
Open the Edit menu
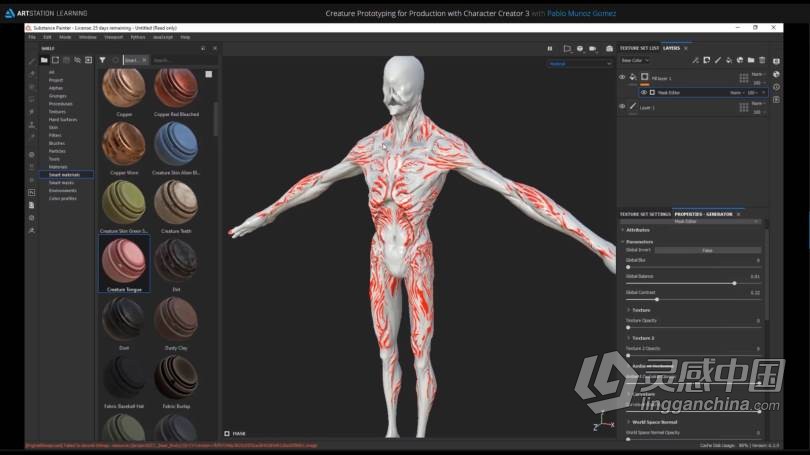pyautogui.click(x=48, y=37)
